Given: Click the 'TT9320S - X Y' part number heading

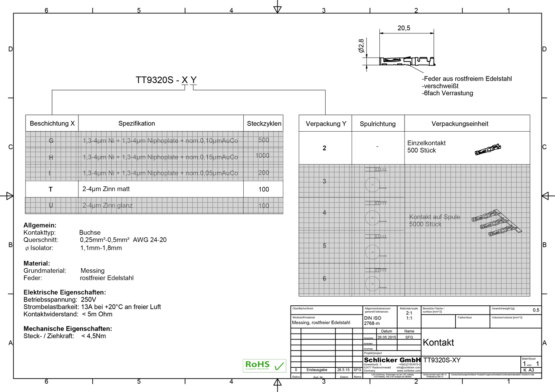Looking at the screenshot, I should [x=166, y=80].
